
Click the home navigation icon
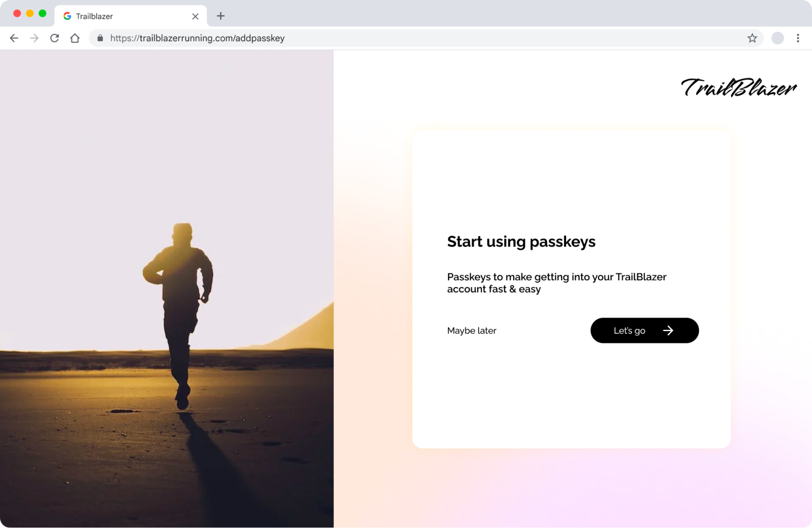pyautogui.click(x=75, y=38)
